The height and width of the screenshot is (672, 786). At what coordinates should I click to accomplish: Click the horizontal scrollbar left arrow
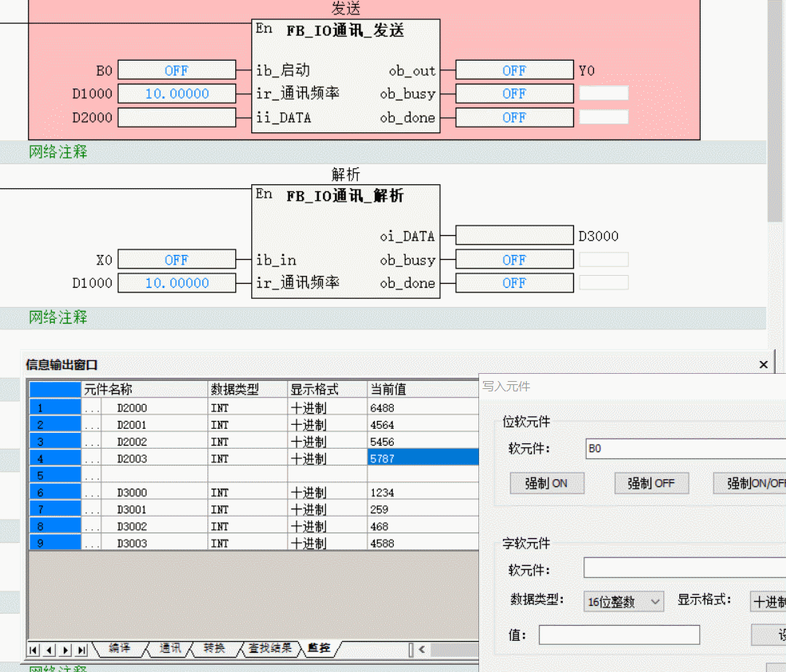[x=422, y=649]
